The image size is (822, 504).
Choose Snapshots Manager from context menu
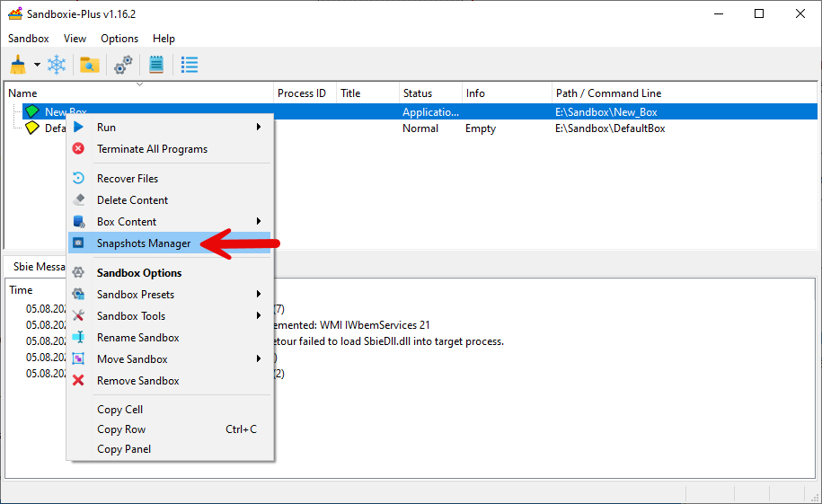click(169, 243)
